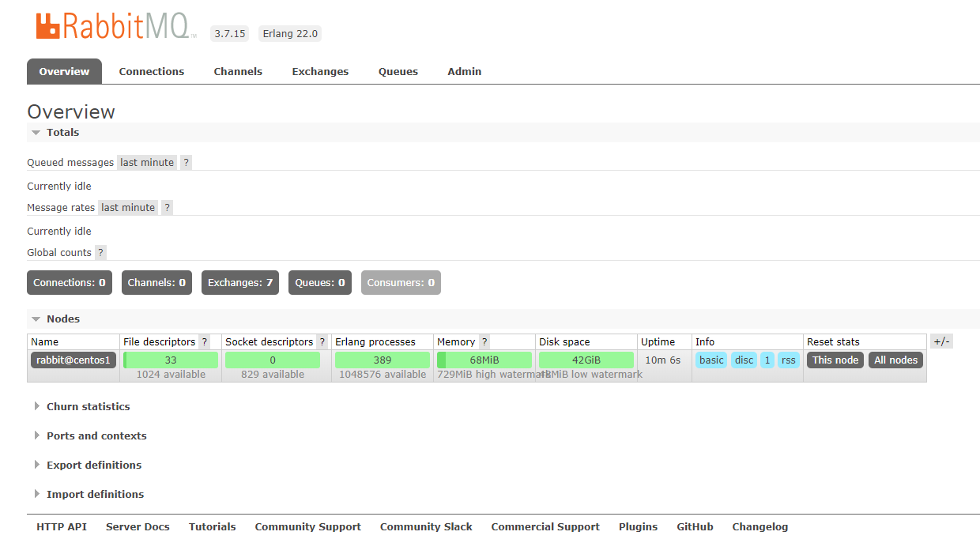
Task: Click the Overview page heading
Action: click(x=71, y=111)
